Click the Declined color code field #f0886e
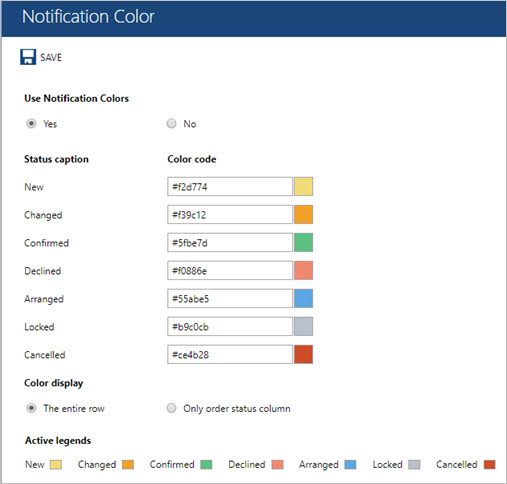 click(230, 270)
